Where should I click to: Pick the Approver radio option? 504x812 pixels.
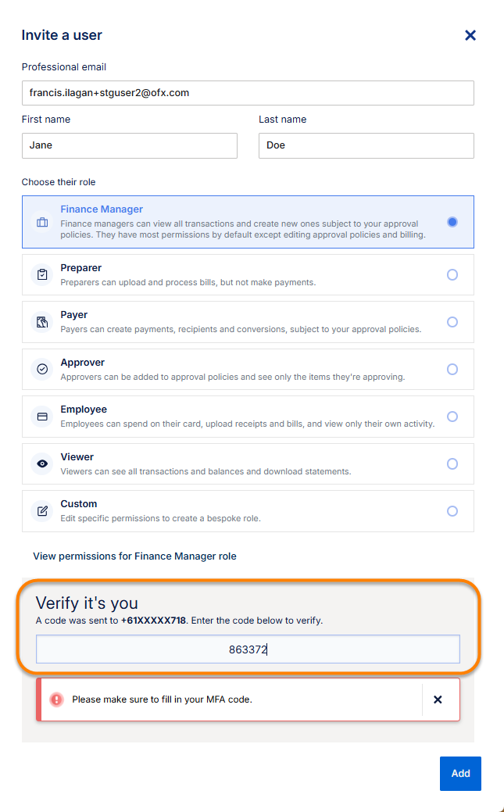click(x=452, y=369)
